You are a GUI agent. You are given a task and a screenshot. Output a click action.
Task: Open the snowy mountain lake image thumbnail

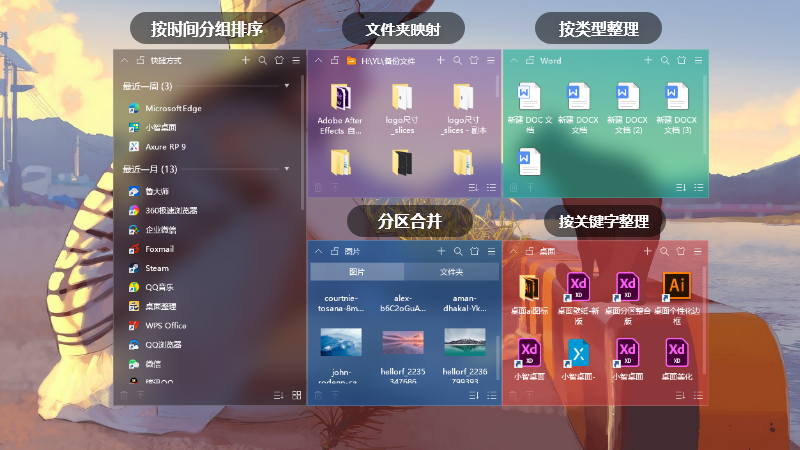click(465, 343)
